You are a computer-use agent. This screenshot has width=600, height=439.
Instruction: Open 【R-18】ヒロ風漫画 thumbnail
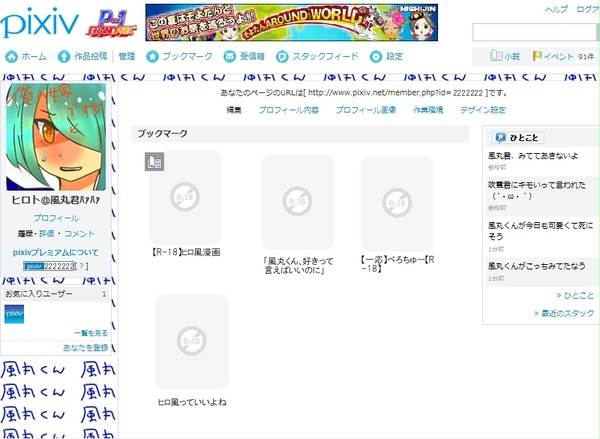pyautogui.click(x=185, y=197)
